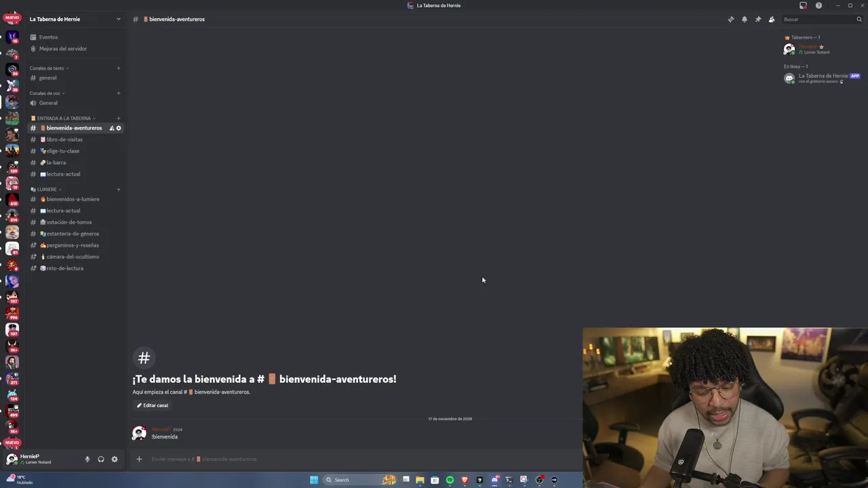The image size is (868, 488).
Task: Show pinned messages pin icon
Action: point(758,19)
